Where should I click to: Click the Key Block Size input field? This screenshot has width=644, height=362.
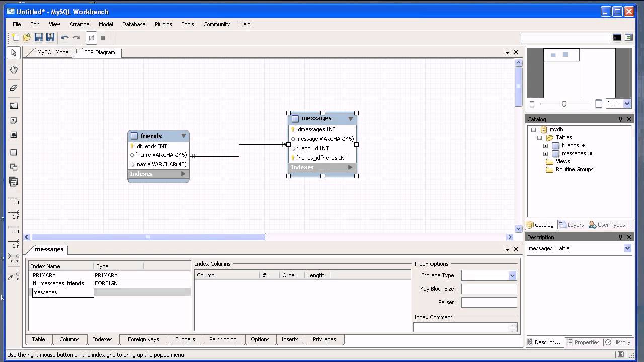489,289
